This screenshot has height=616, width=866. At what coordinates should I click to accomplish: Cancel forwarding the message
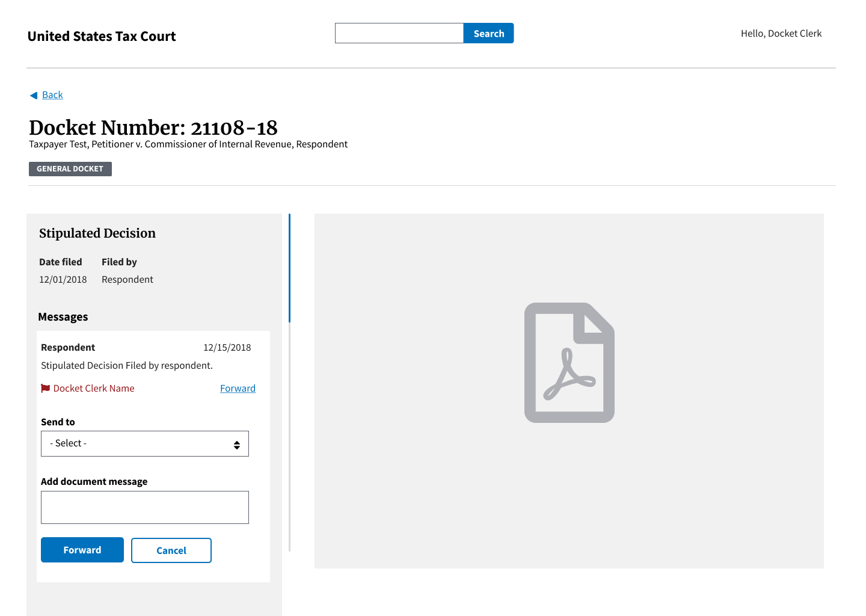[x=171, y=550]
